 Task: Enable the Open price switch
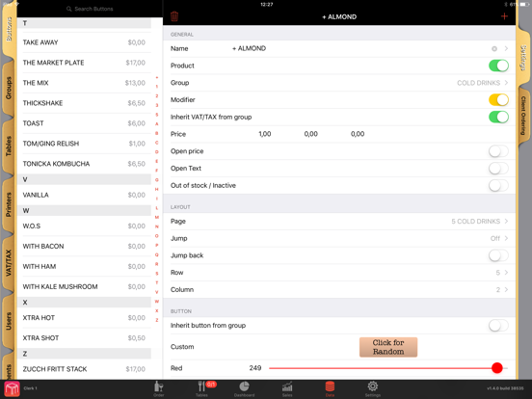coord(498,151)
